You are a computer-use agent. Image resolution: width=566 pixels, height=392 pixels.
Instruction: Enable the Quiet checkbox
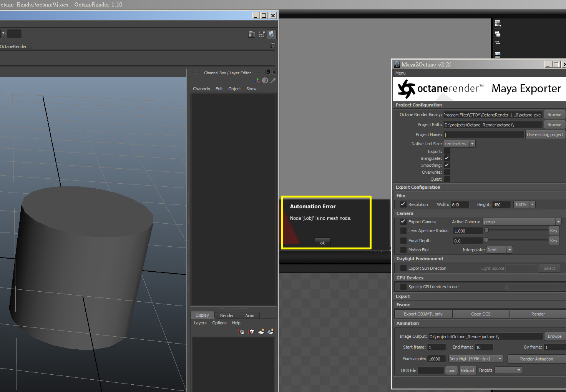point(447,179)
